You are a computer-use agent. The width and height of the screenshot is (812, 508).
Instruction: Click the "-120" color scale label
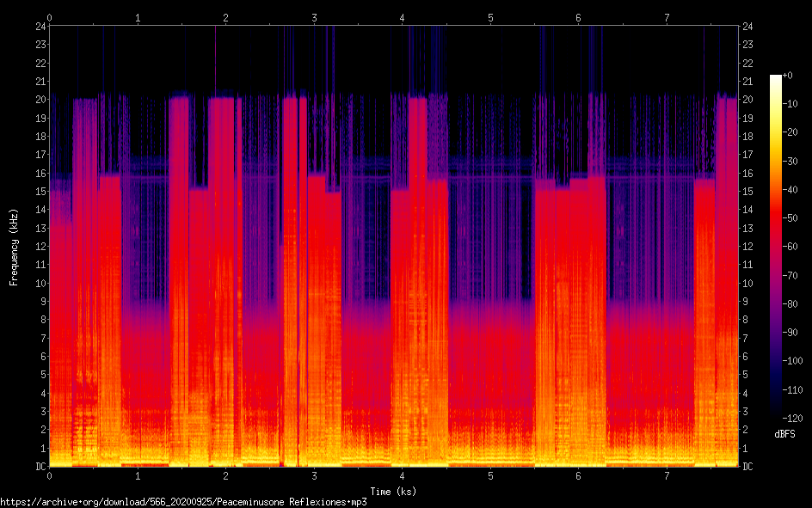pos(792,419)
